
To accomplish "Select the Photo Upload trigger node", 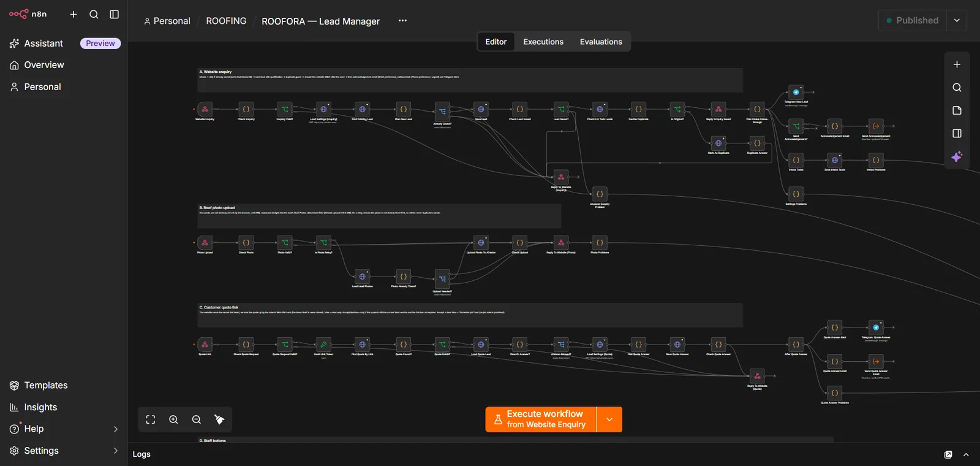I will 205,243.
